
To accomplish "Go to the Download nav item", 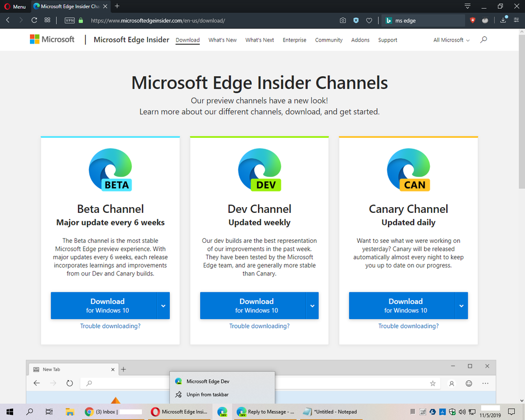I will point(188,40).
